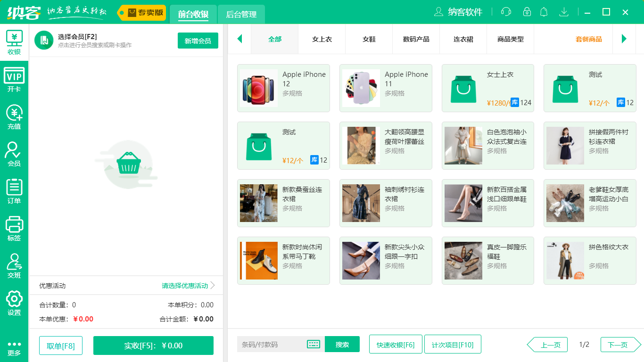This screenshot has width=644, height=362.
Task: Click the 新增会员 add member button
Action: pos(198,41)
